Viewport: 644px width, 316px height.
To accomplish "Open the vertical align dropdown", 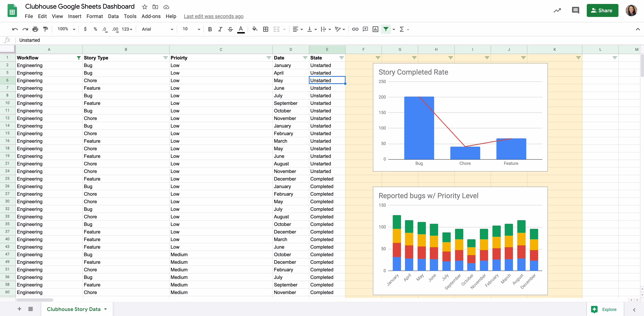I will coord(312,29).
